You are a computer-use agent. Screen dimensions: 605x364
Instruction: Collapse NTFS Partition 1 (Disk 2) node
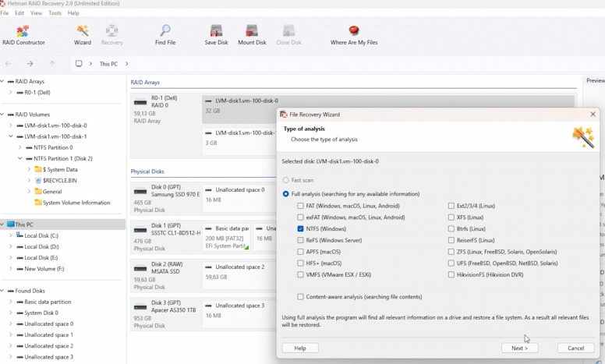point(20,158)
